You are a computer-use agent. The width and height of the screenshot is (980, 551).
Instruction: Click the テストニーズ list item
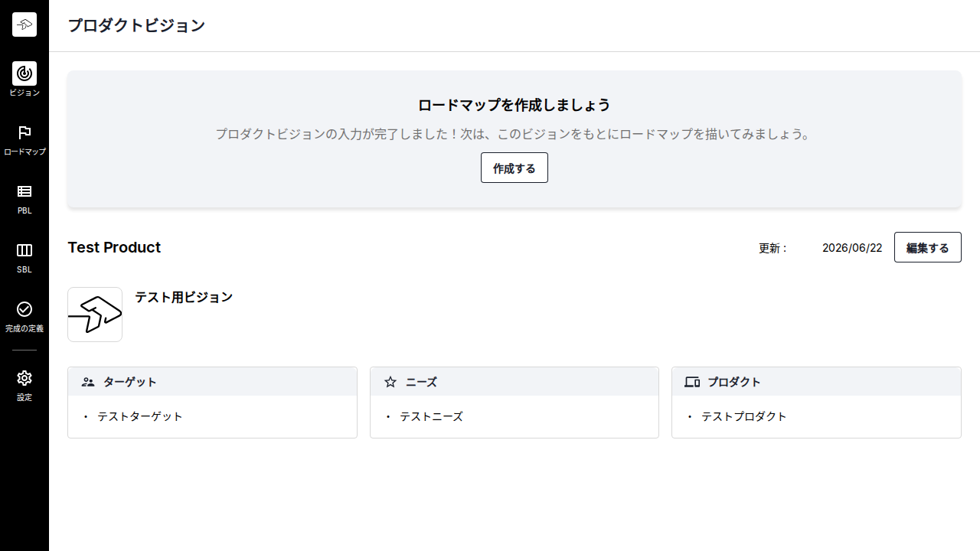point(432,416)
